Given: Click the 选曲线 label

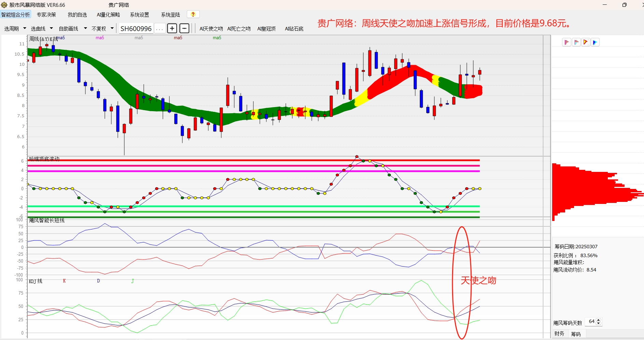Looking at the screenshot, I should [x=38, y=29].
